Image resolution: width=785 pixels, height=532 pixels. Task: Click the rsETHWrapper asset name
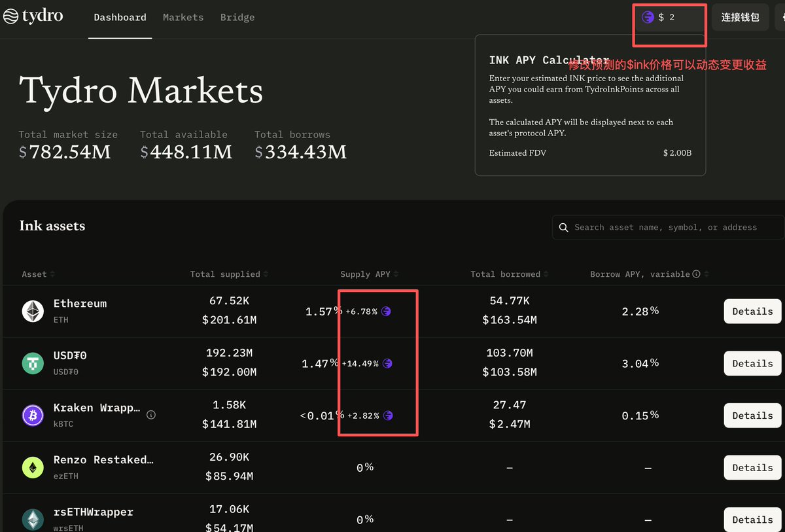click(x=93, y=512)
